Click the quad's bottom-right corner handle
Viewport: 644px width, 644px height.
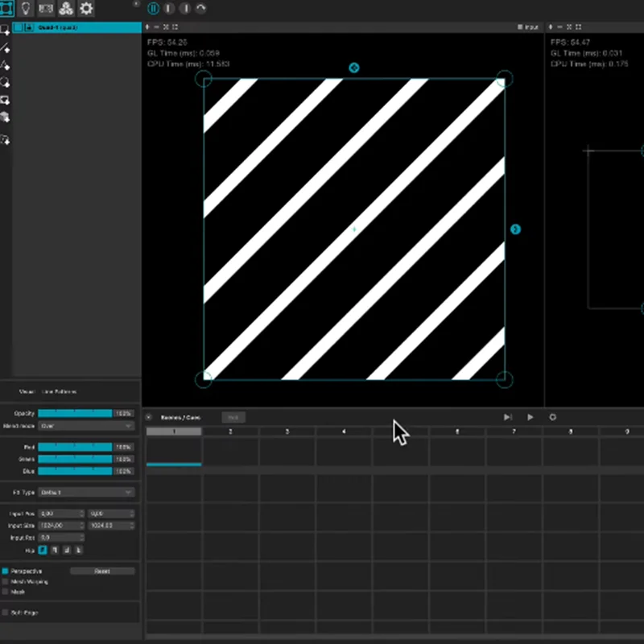tap(505, 379)
